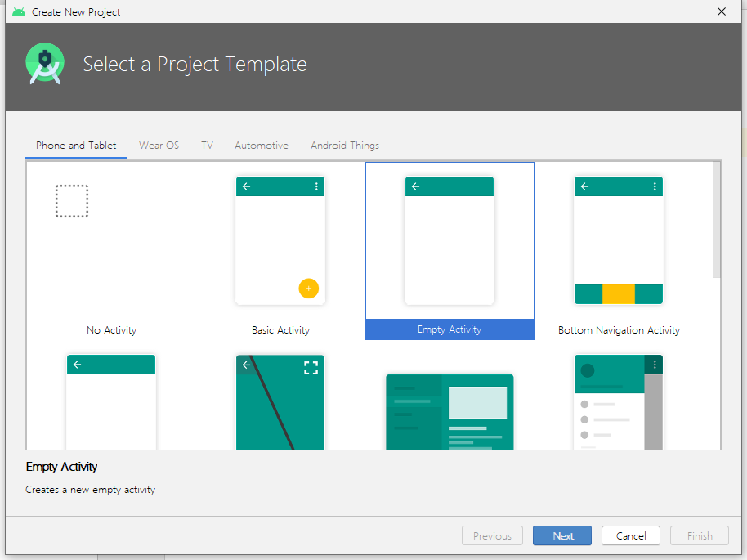Go to the Android Things tab
747x560 pixels.
pyautogui.click(x=345, y=146)
